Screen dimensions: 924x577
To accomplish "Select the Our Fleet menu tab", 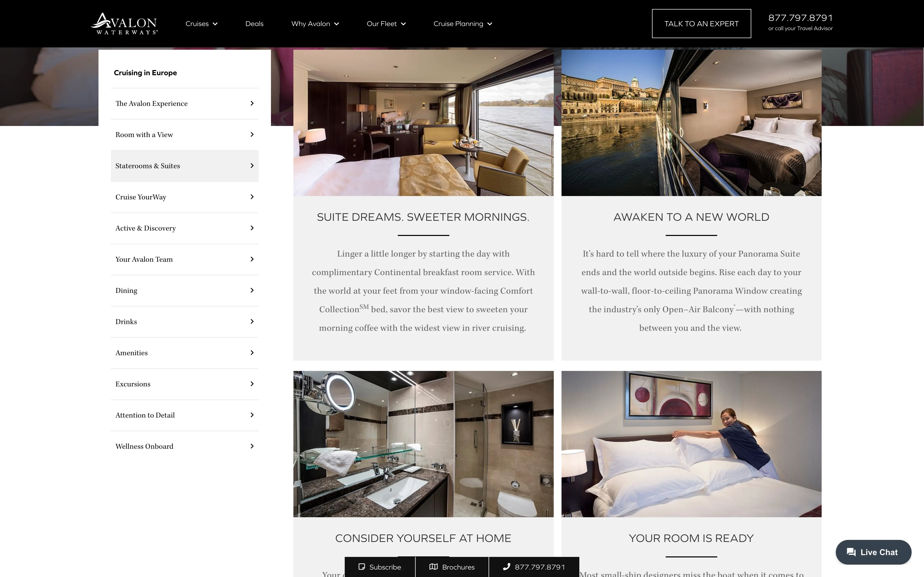I will point(386,23).
